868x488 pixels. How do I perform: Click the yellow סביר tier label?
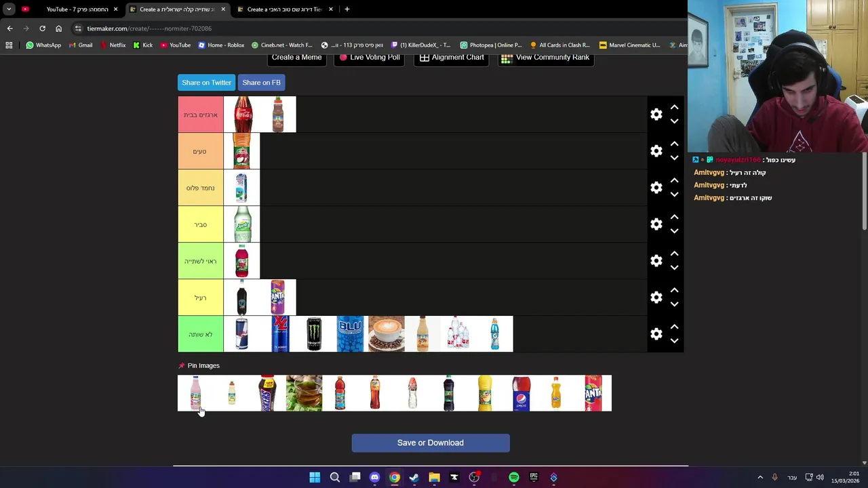coord(201,224)
